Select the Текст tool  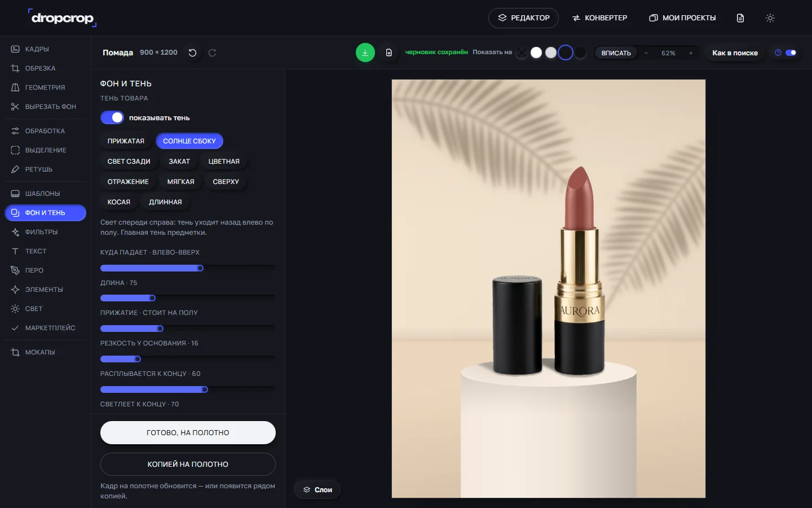[x=45, y=251]
